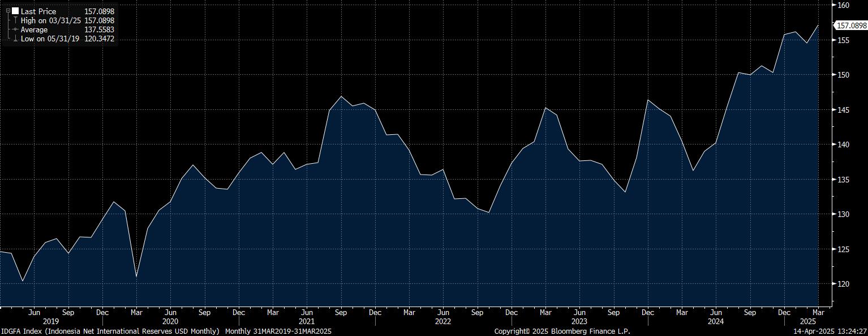
Task: Click the 160 value on price axis
Action: click(x=844, y=5)
